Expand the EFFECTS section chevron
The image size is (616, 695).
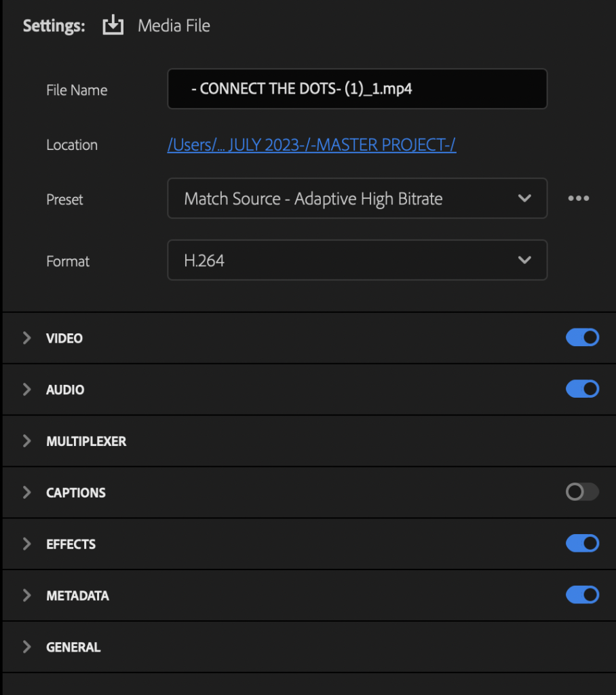26,544
